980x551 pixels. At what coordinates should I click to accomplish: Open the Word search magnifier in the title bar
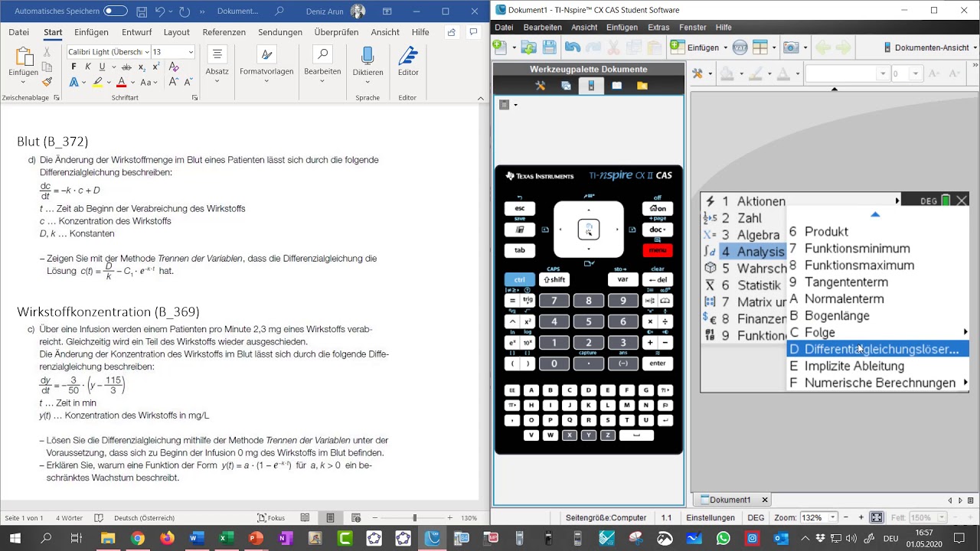[279, 11]
